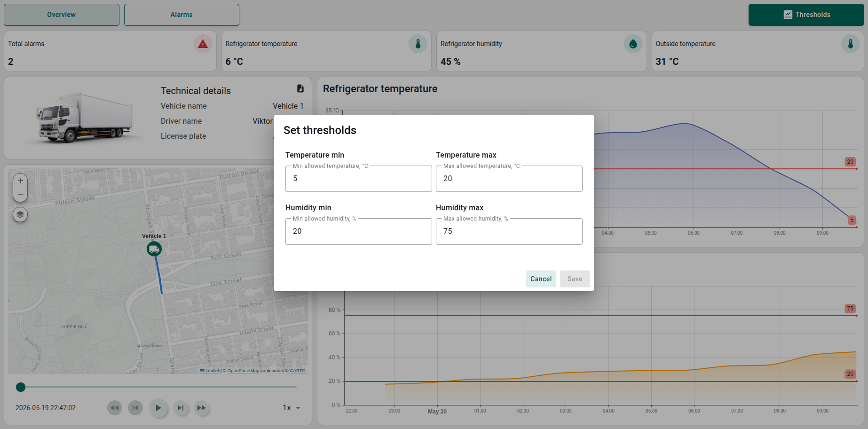Open the CARTO attribution link
This screenshot has width=868, height=429.
[298, 371]
